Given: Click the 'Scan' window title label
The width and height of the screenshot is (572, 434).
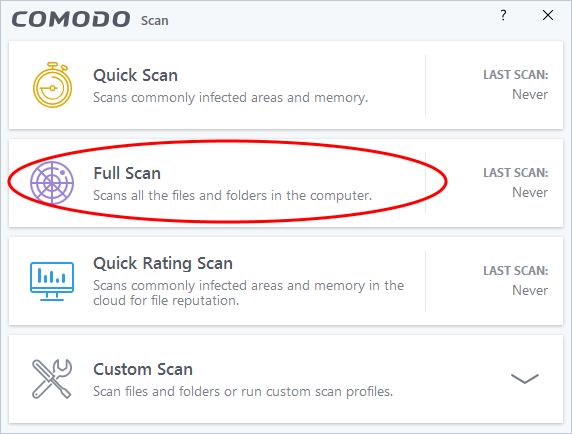Looking at the screenshot, I should pos(155,20).
